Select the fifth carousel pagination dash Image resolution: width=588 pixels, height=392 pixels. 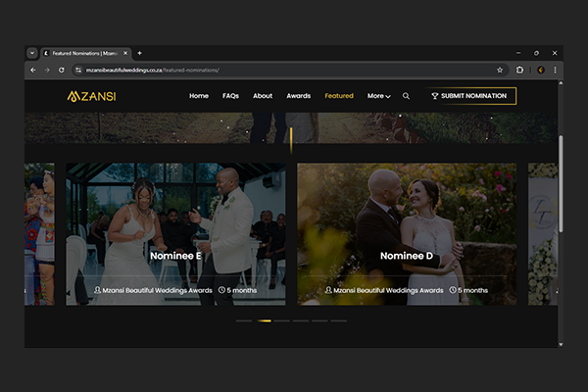pyautogui.click(x=319, y=321)
